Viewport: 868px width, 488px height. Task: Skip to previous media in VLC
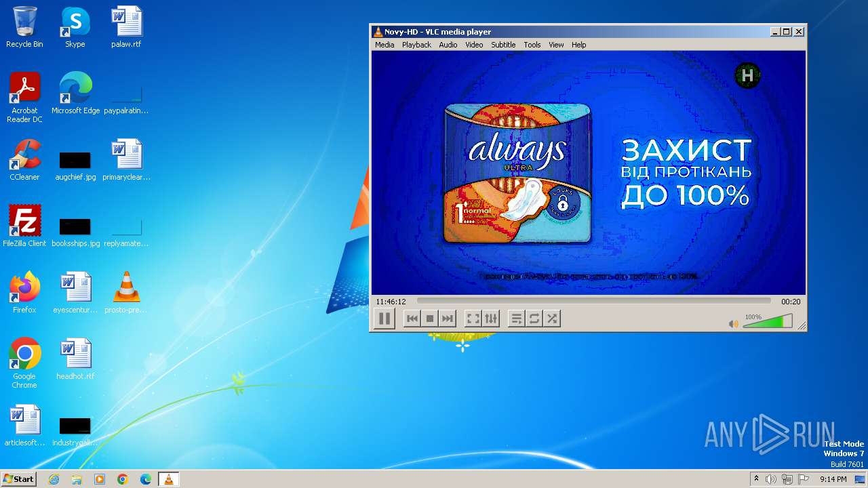pyautogui.click(x=412, y=319)
